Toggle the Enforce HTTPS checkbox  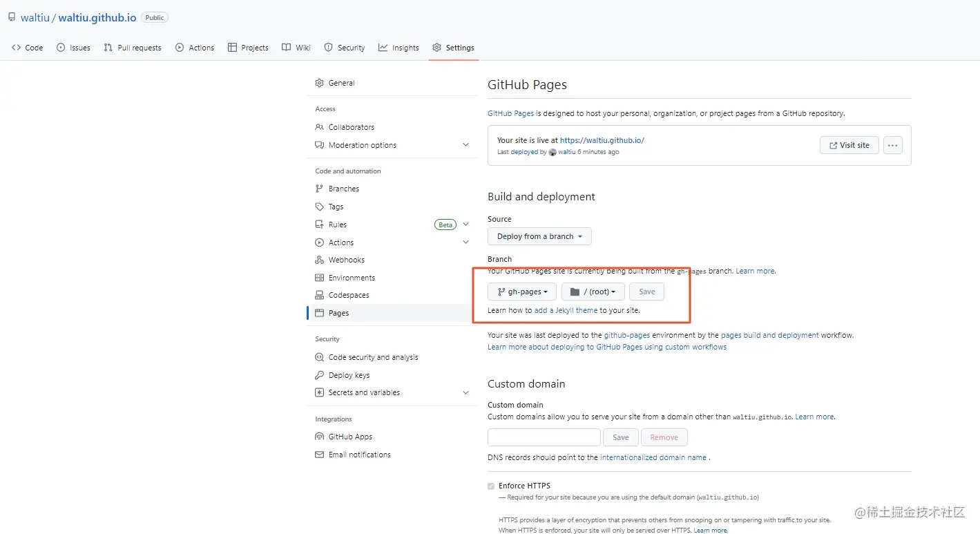point(491,486)
